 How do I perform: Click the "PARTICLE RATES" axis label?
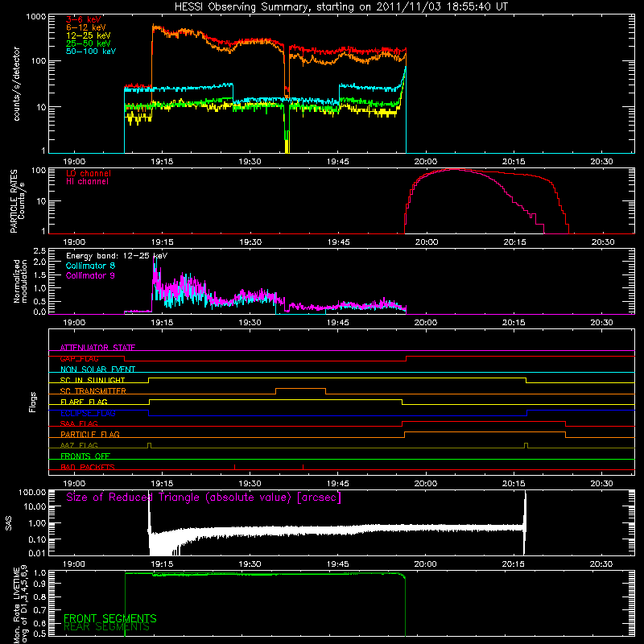pos(14,200)
